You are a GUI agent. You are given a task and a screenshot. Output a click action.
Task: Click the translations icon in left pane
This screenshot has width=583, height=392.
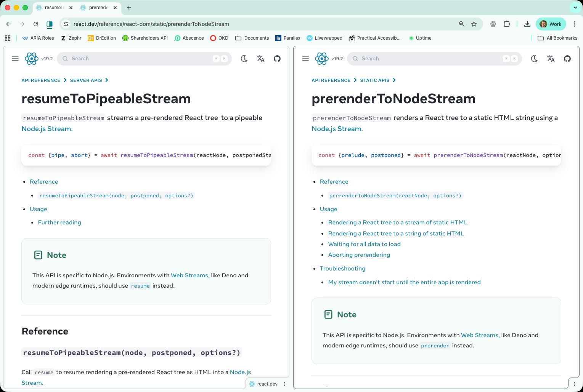click(261, 59)
